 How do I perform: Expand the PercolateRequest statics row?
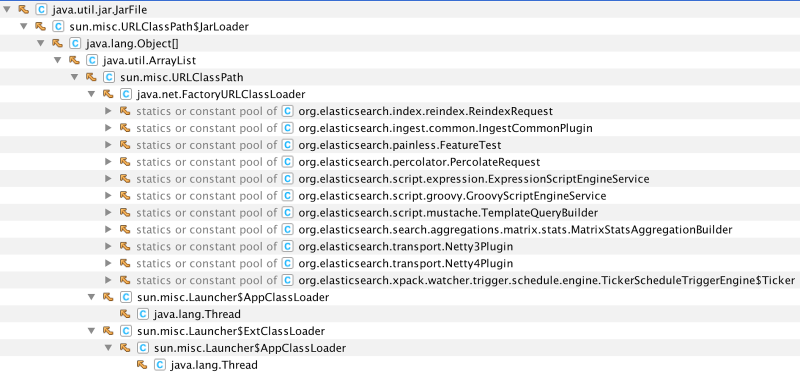108,162
